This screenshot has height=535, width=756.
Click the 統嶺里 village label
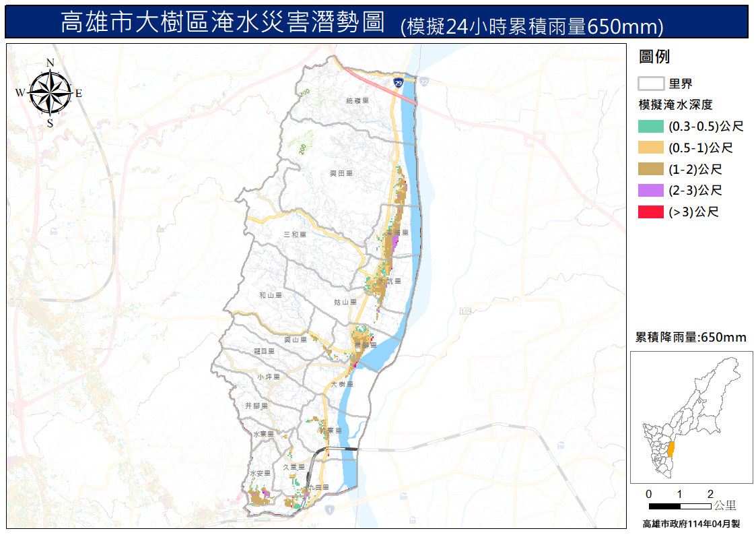tap(357, 100)
